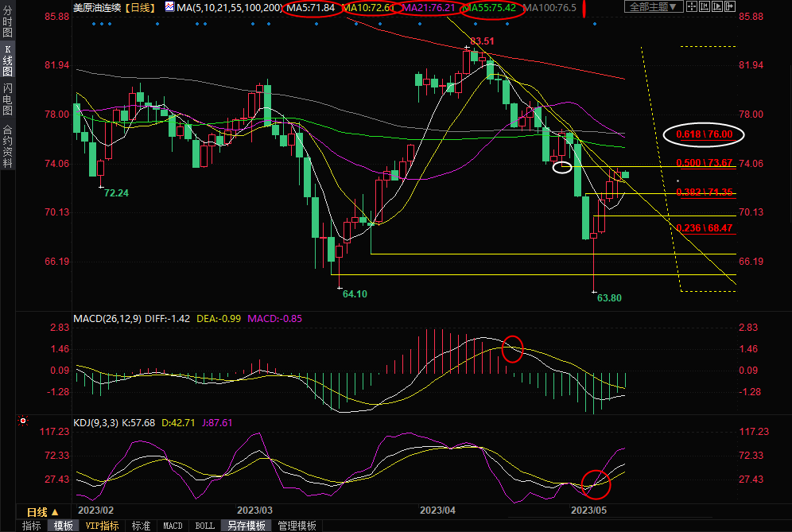Click the 2023/05 date axis label
792x532 pixels.
[x=588, y=511]
